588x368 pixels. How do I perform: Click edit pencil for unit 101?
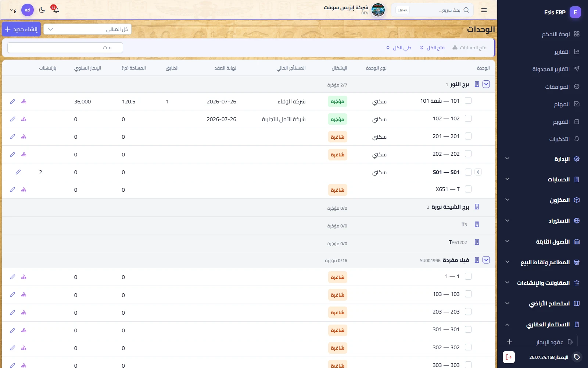point(12,101)
